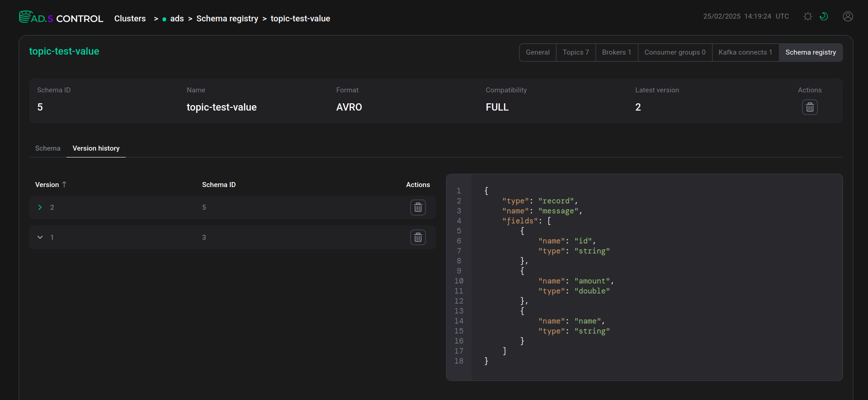The image size is (868, 400).
Task: Delete version 1 with its trash icon
Action: pyautogui.click(x=417, y=238)
